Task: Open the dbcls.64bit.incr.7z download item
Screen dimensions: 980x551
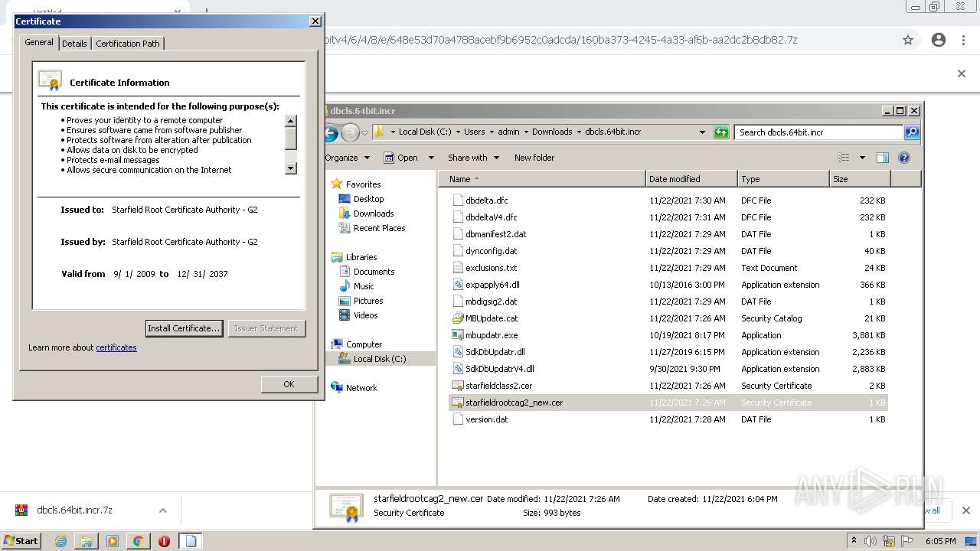Action: pos(75,510)
